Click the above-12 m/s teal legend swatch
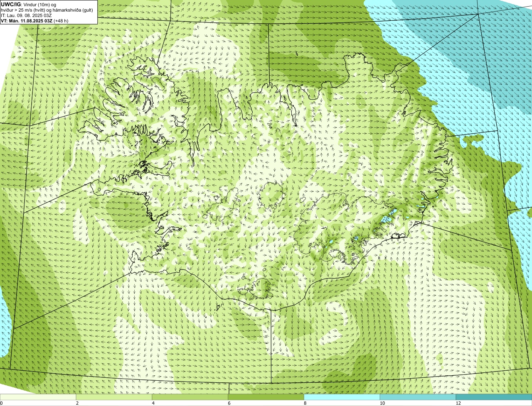Viewport: 532px width, 406px height. tap(494, 397)
